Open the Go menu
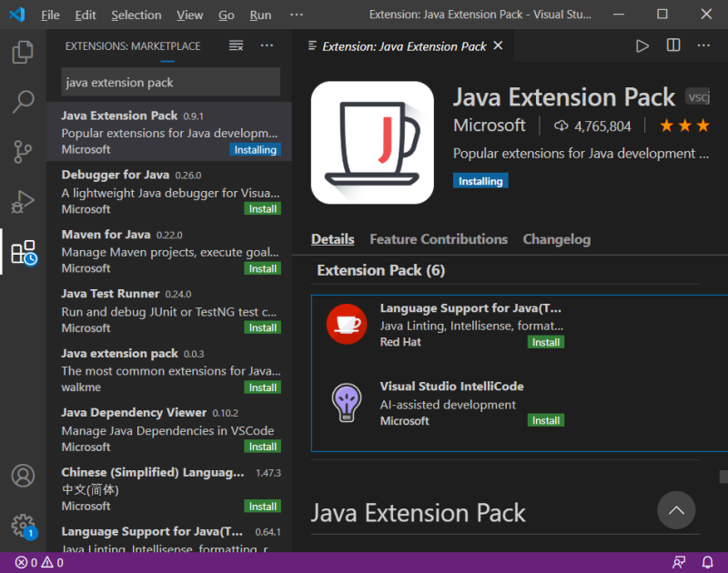Image resolution: width=728 pixels, height=573 pixels. [226, 15]
